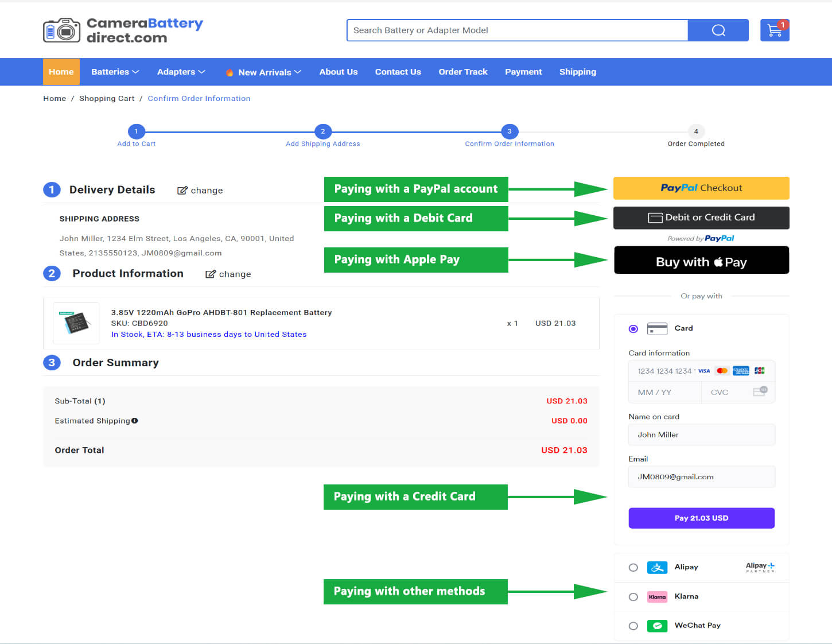Open the shopping cart icon in header
Image resolution: width=832 pixels, height=644 pixels.
[775, 30]
